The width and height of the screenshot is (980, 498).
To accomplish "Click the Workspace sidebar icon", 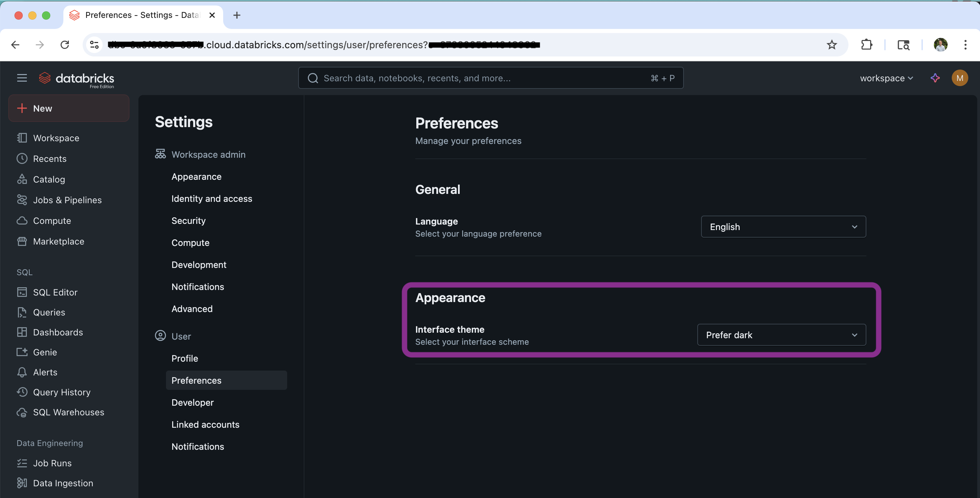I will coord(22,138).
